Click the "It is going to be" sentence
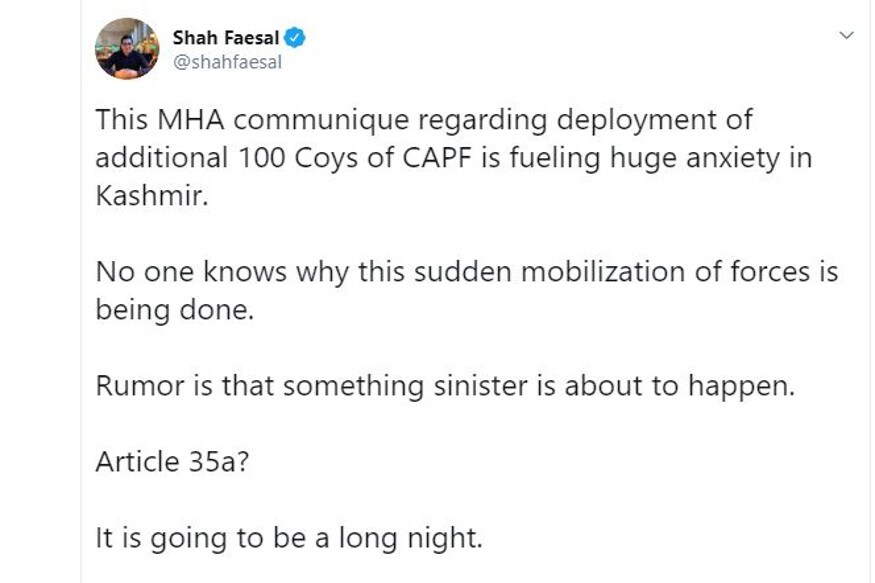 [x=289, y=538]
